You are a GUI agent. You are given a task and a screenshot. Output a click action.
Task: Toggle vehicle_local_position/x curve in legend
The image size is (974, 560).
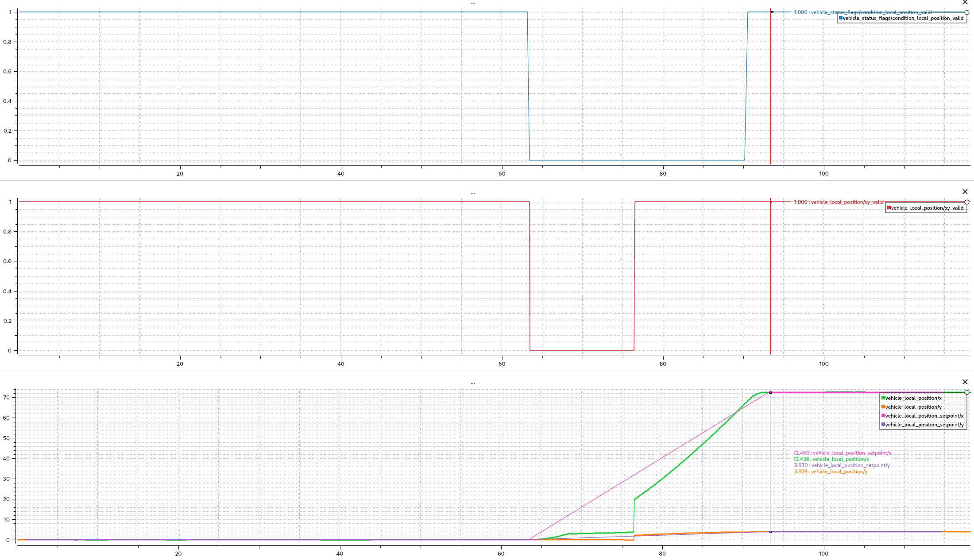coord(913,398)
